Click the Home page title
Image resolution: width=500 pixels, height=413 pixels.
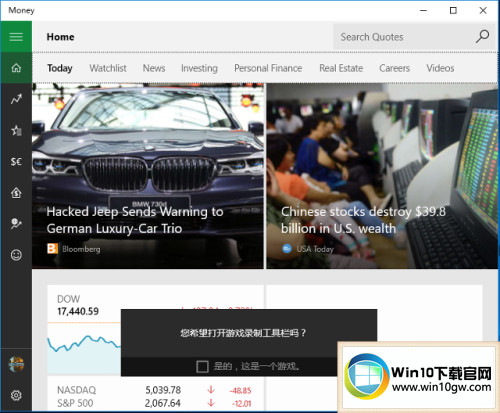[x=60, y=37]
